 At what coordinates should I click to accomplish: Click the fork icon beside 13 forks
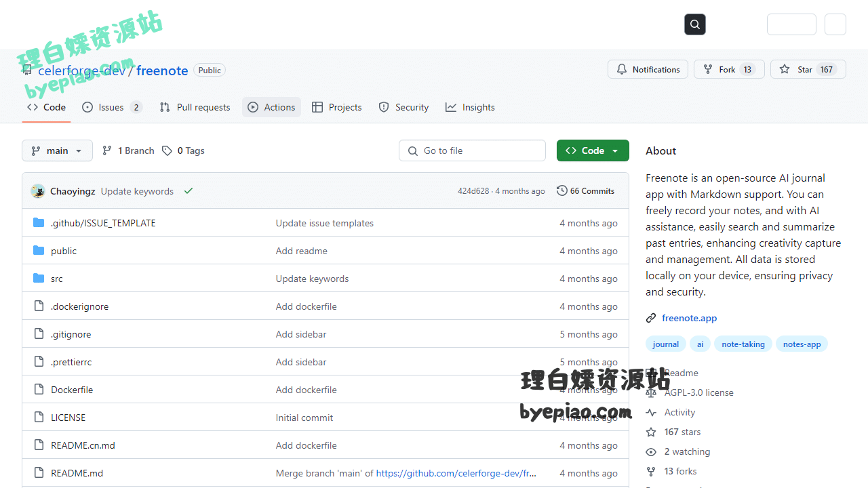[x=651, y=471]
